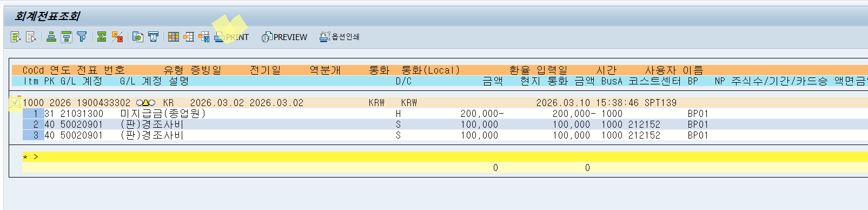Click the yellow totals row marker *

click(x=25, y=157)
